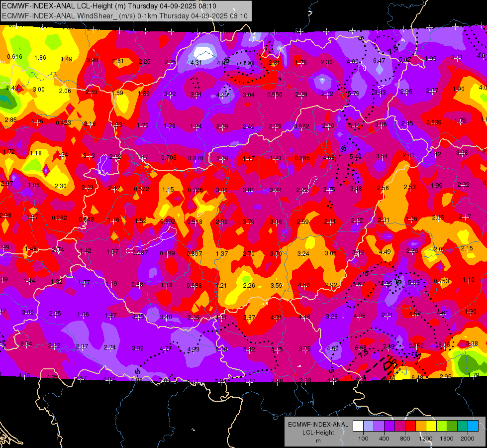Click the magenta legend swatch before 800
Image resolution: width=487 pixels, height=448 pixels.
coord(400,426)
